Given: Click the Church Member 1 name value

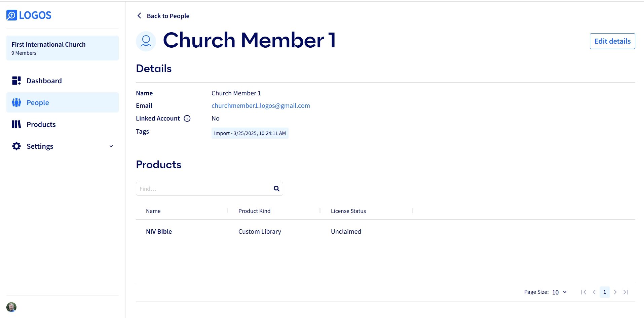Looking at the screenshot, I should pyautogui.click(x=236, y=93).
